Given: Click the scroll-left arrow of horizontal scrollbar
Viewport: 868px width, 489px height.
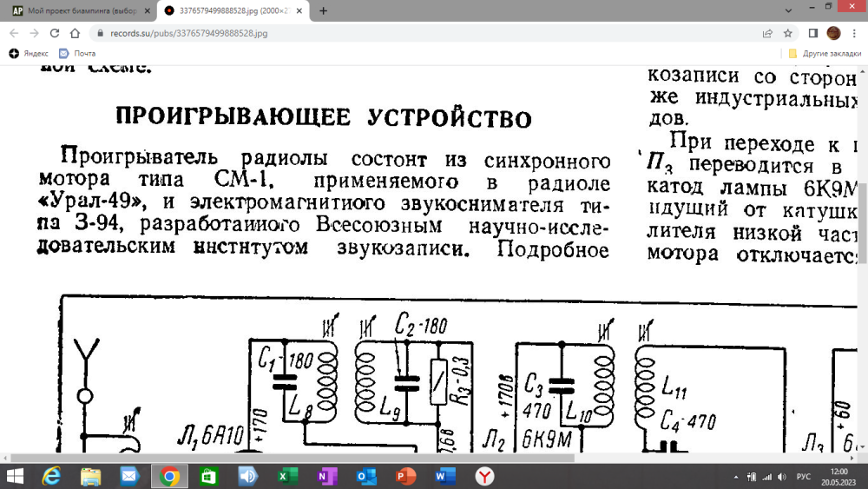Looking at the screenshot, I should [5, 458].
